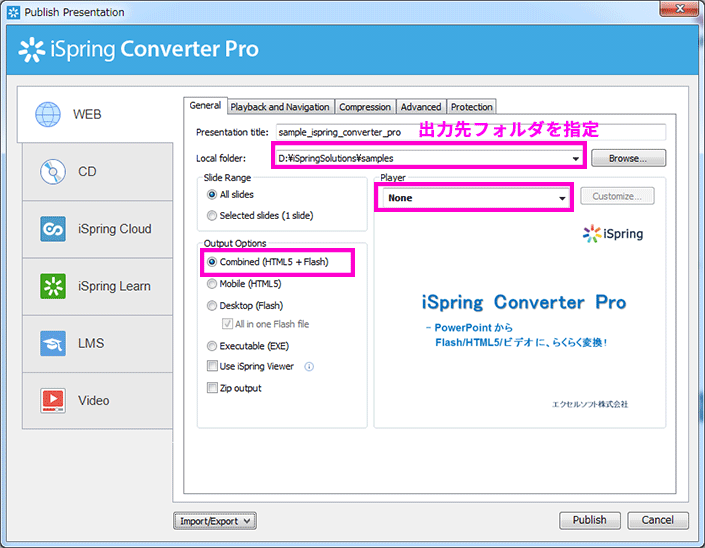The image size is (705, 548).
Task: Open the iSpring Cloud icon
Action: click(x=53, y=229)
